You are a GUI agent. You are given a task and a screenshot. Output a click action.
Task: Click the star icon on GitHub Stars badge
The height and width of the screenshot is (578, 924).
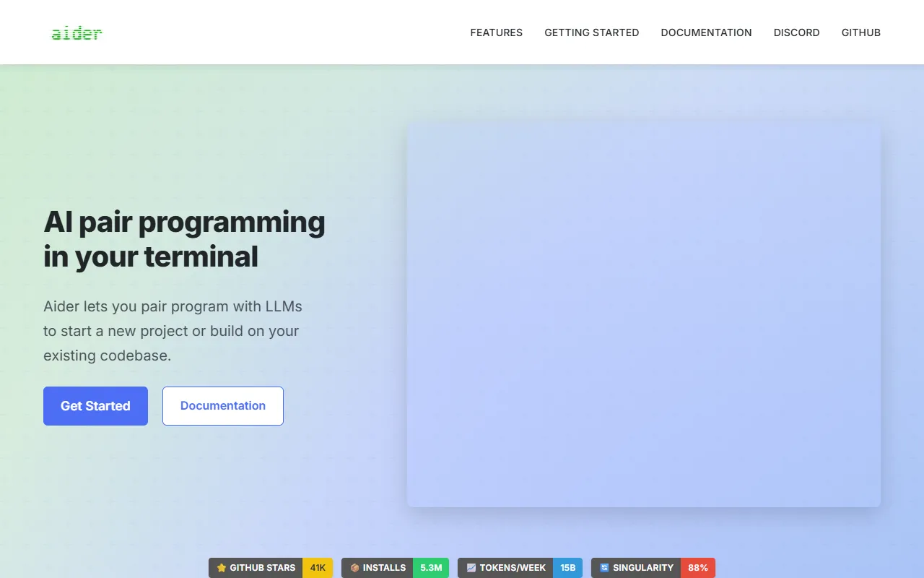tap(222, 568)
